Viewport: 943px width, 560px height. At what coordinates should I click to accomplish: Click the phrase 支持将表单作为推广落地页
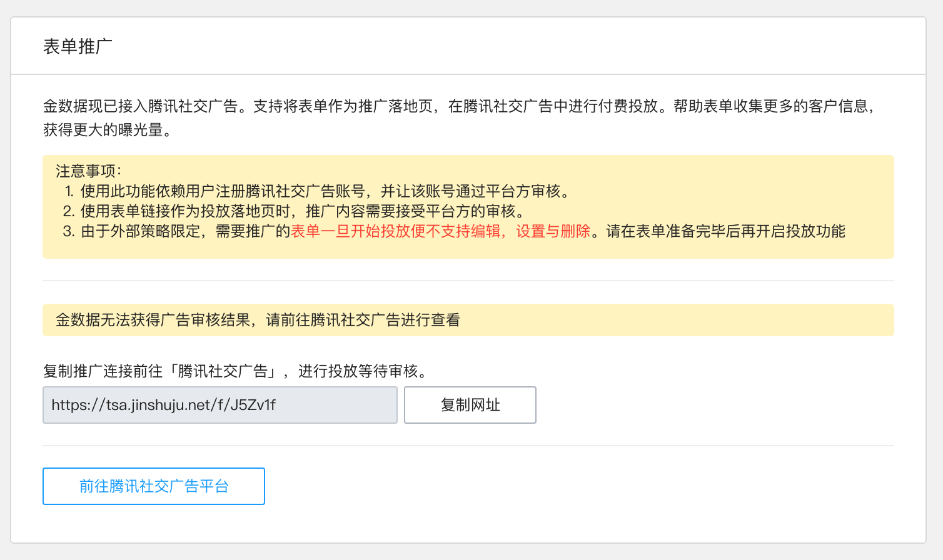pyautogui.click(x=343, y=106)
